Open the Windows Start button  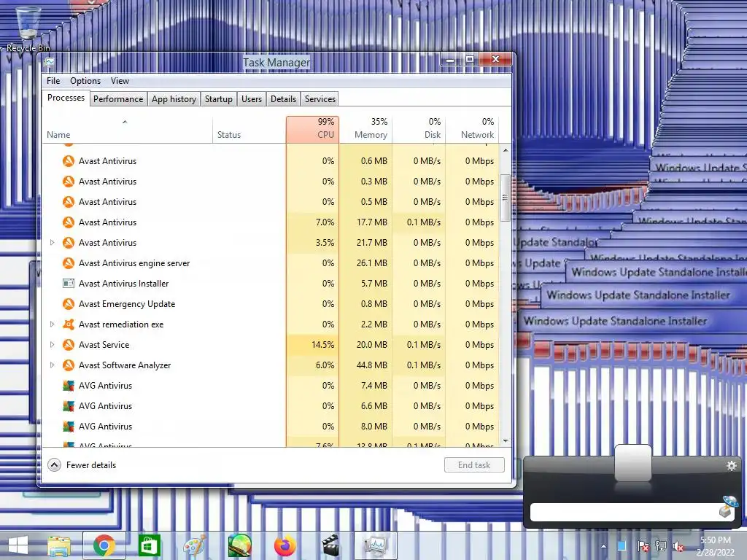tap(18, 545)
